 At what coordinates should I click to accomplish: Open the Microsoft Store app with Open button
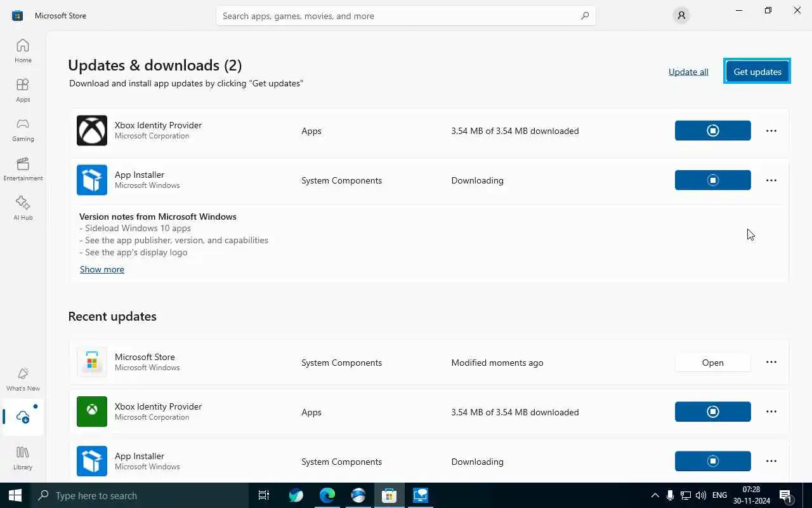tap(713, 363)
